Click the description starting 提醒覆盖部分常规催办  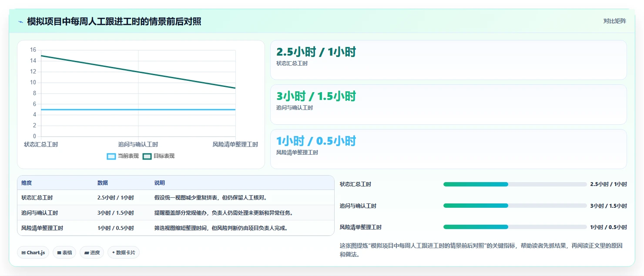tap(225, 213)
